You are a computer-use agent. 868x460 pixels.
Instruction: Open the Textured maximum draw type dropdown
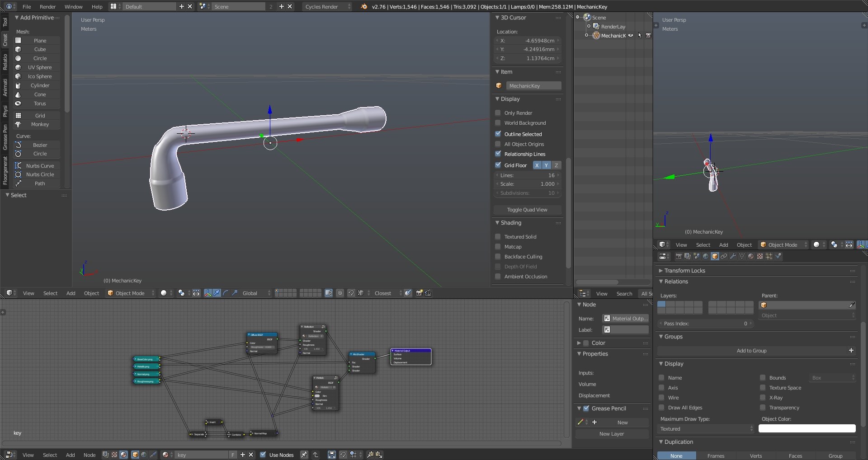[x=707, y=429]
